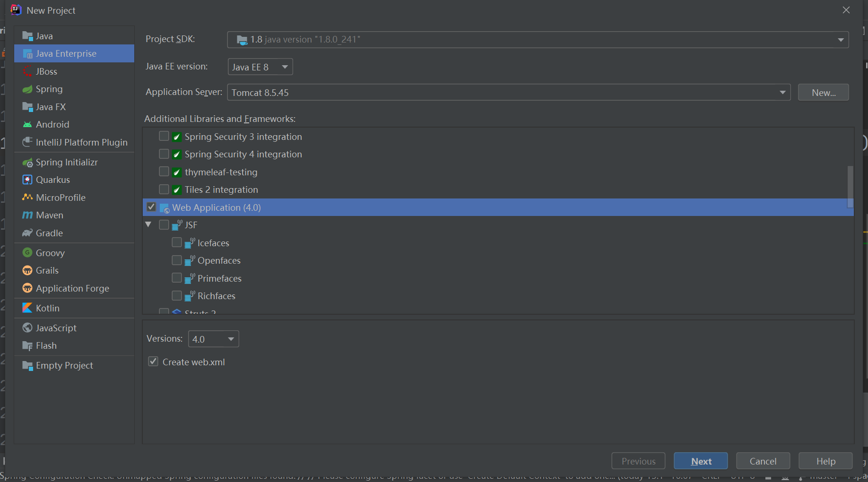868x482 pixels.
Task: Click the Openfaces framework label
Action: pos(219,261)
